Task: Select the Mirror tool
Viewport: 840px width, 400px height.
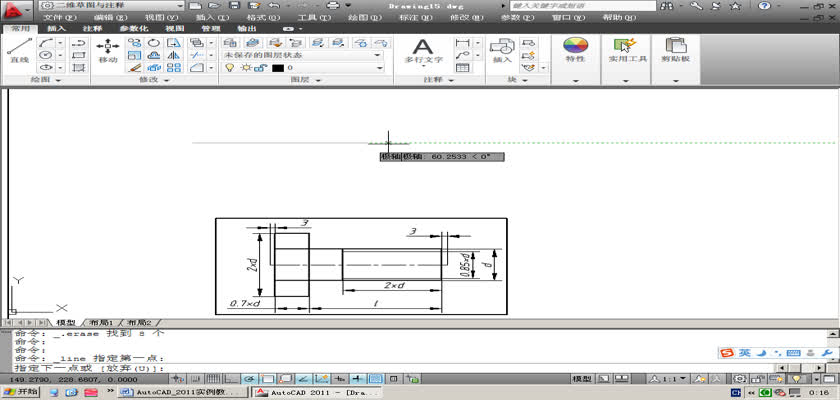Action: point(173,55)
